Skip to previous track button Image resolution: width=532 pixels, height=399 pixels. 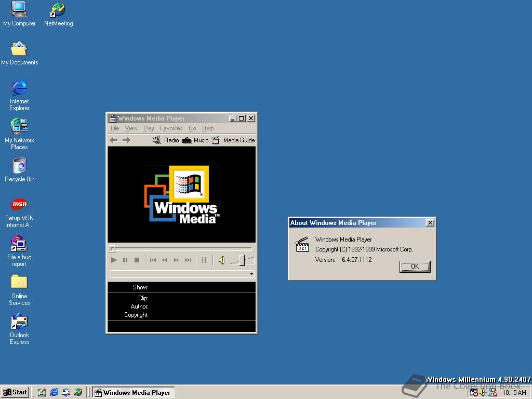153,260
